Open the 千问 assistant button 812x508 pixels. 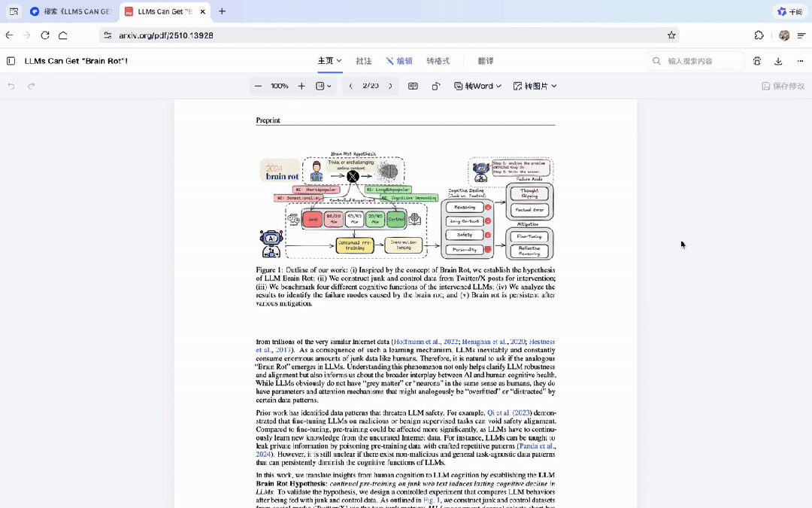tap(789, 11)
